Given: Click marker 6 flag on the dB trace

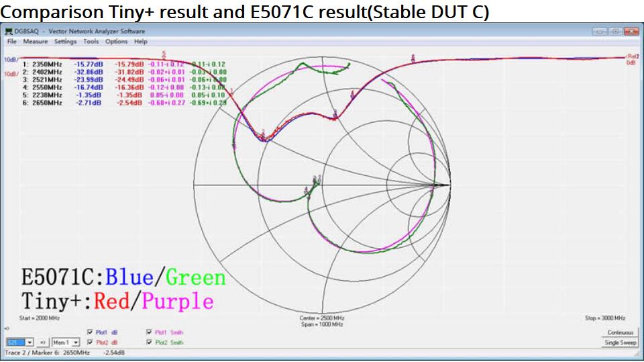Looking at the screenshot, I should (x=413, y=58).
